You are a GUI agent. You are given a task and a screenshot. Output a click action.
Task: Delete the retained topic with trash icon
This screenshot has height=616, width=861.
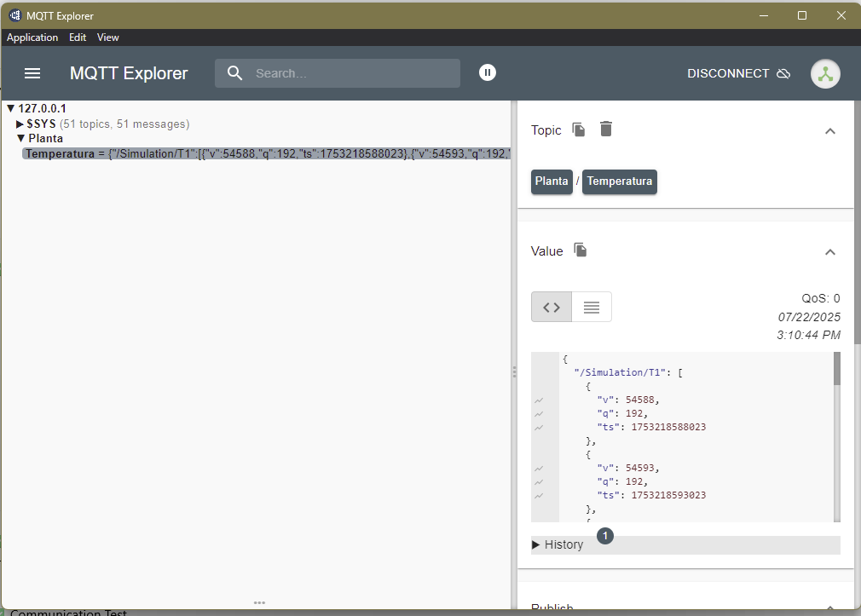605,129
